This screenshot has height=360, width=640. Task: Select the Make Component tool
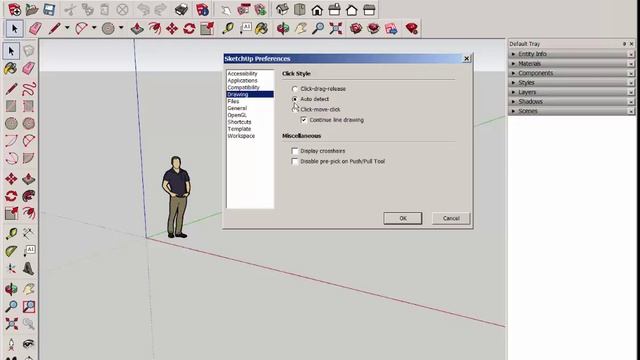(x=29, y=51)
